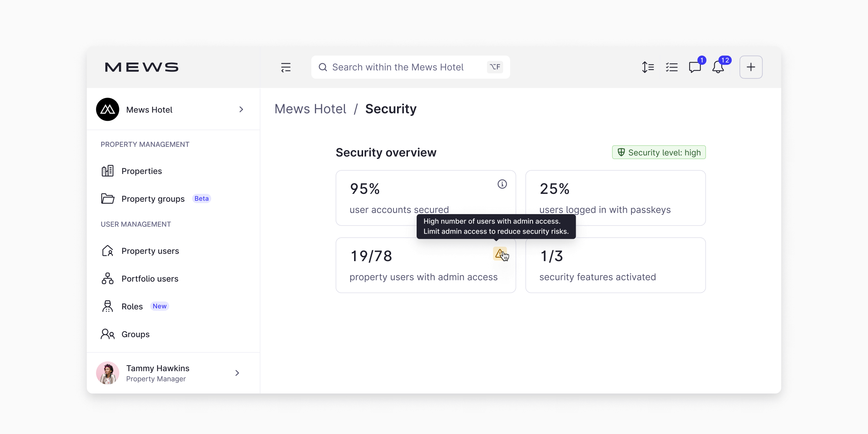Select Groups in user management

135,335
